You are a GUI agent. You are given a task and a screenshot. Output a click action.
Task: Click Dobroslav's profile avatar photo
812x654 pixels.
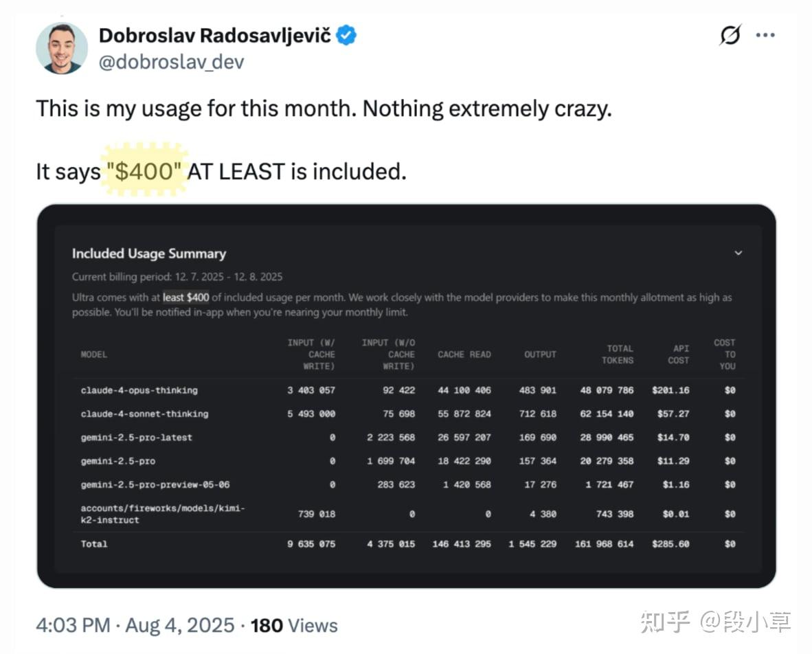tap(61, 48)
